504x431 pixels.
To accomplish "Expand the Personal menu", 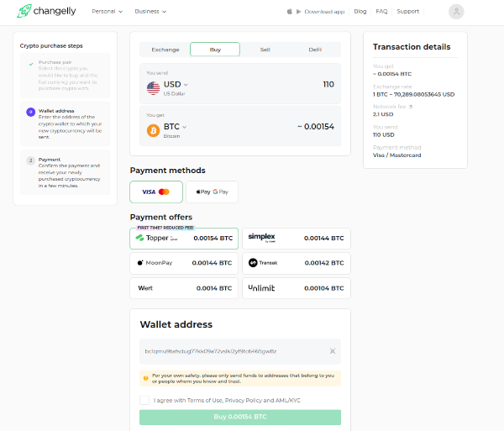I will (107, 12).
